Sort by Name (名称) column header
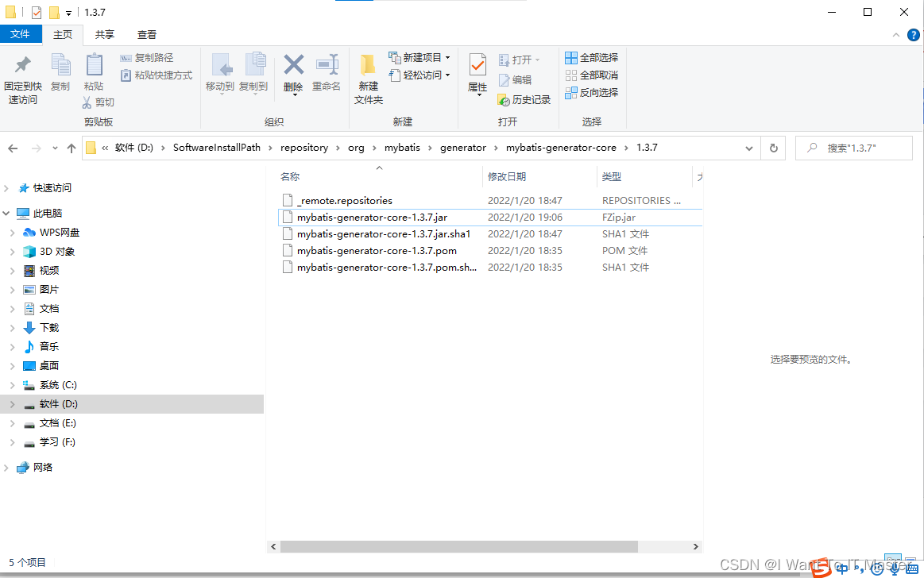This screenshot has height=578, width=924. (x=380, y=176)
